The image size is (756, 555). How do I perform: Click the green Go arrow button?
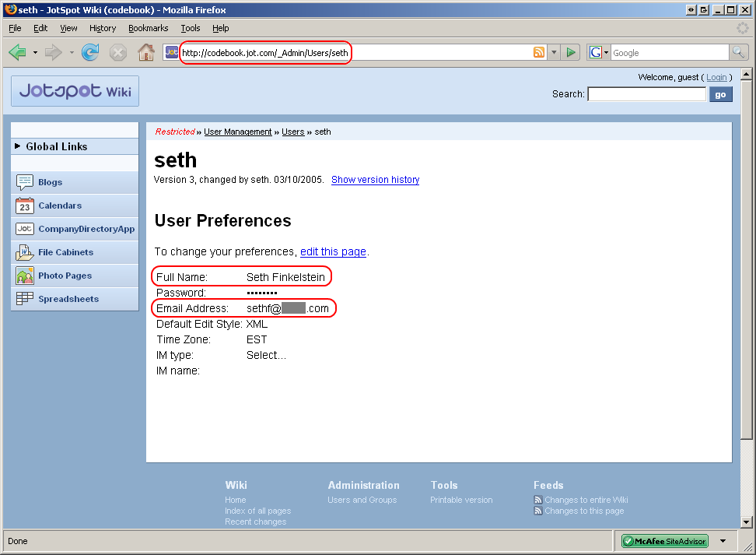pos(571,52)
